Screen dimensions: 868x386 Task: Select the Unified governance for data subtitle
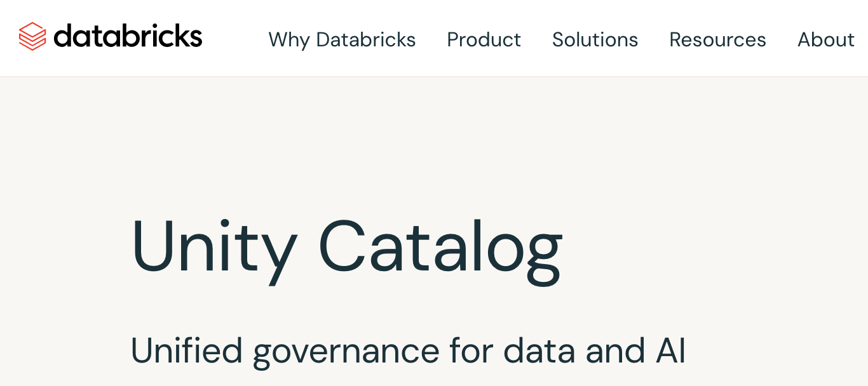point(409,350)
